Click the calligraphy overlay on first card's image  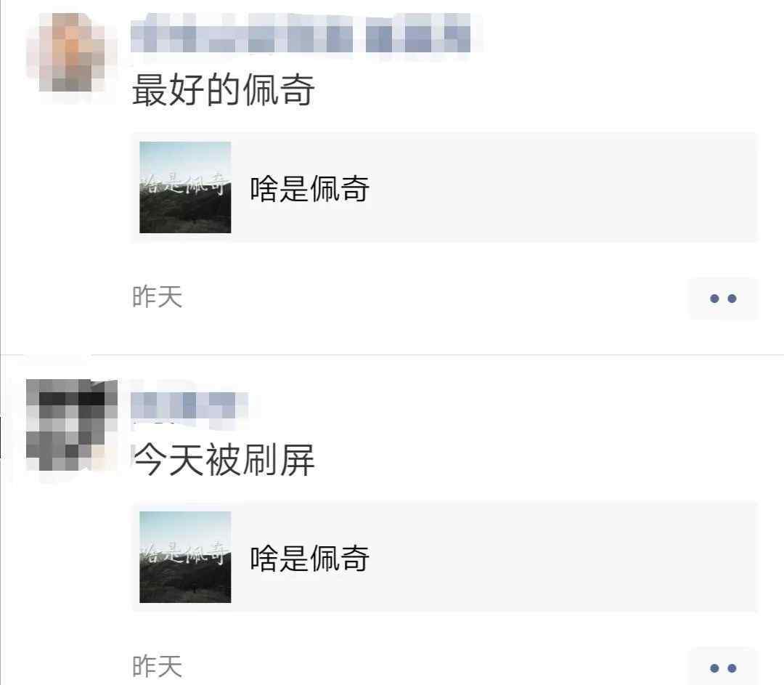point(185,184)
